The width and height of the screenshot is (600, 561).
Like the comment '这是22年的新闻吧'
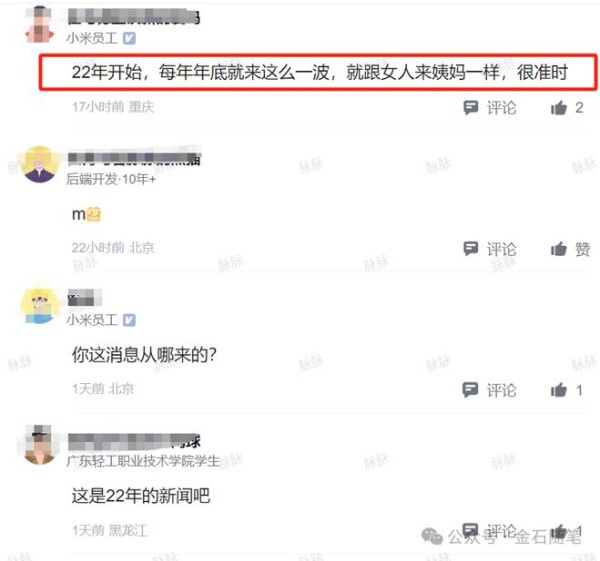(x=567, y=531)
